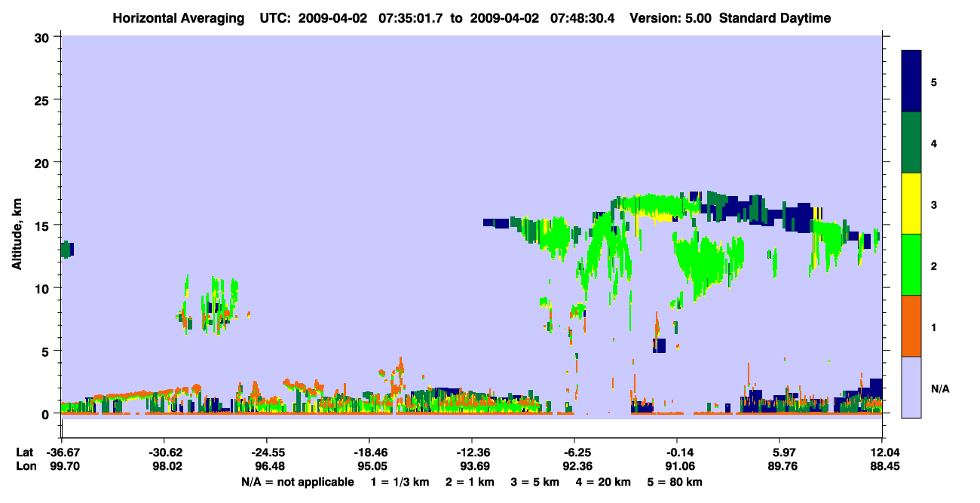Screen dimensions: 980x503
Task: Click latitude value -0.14
Action: (677, 452)
